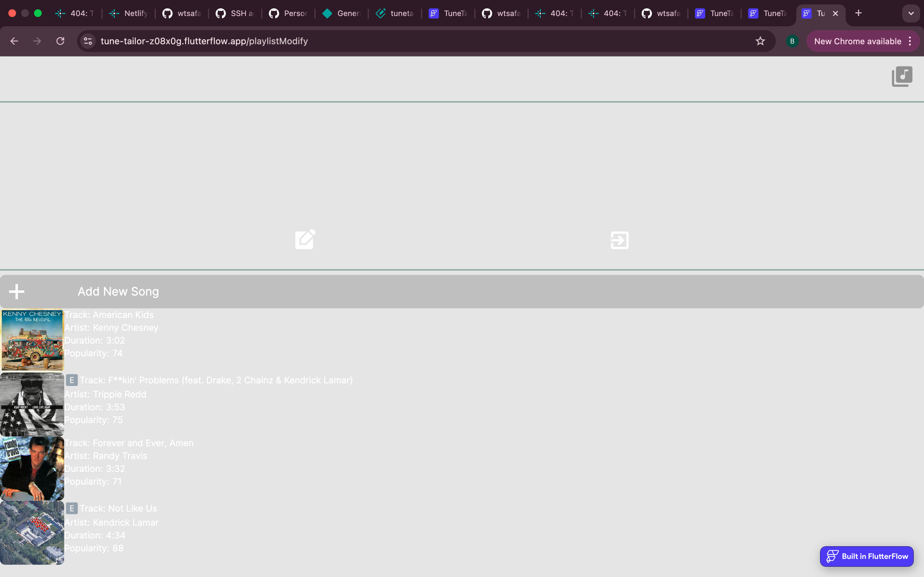Expand the tab search dropdown arrow
Viewport: 924px width, 577px height.
911,13
